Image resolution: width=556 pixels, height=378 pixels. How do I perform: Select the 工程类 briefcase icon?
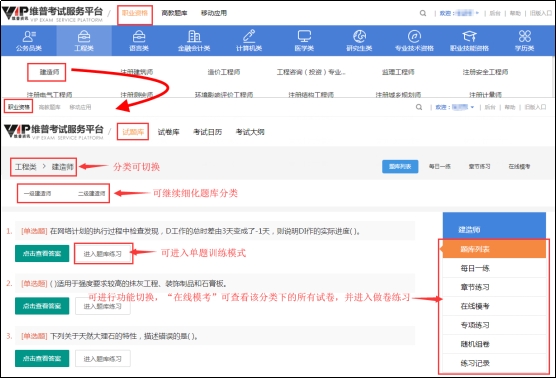84,36
